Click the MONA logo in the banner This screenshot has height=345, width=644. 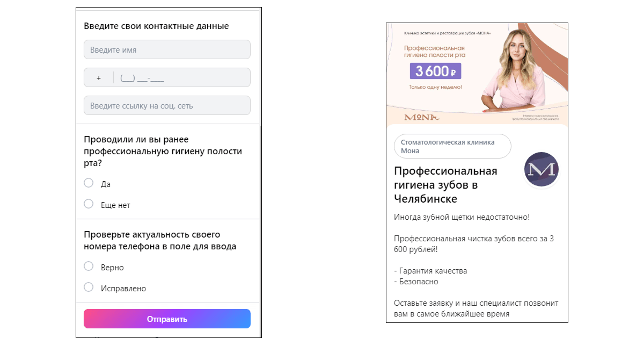pyautogui.click(x=422, y=117)
